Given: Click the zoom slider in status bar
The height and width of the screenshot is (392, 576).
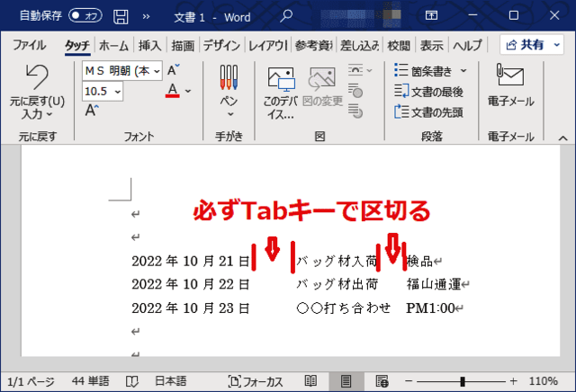Looking at the screenshot, I should coord(463,381).
